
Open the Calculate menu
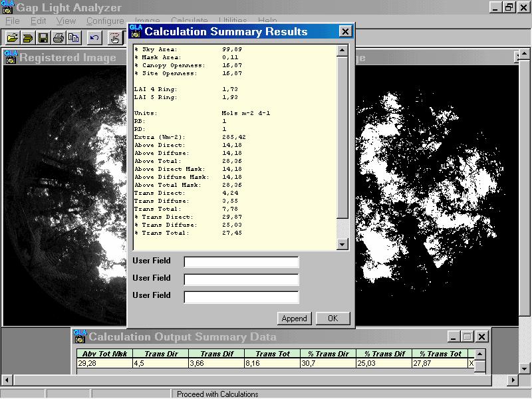tap(190, 21)
